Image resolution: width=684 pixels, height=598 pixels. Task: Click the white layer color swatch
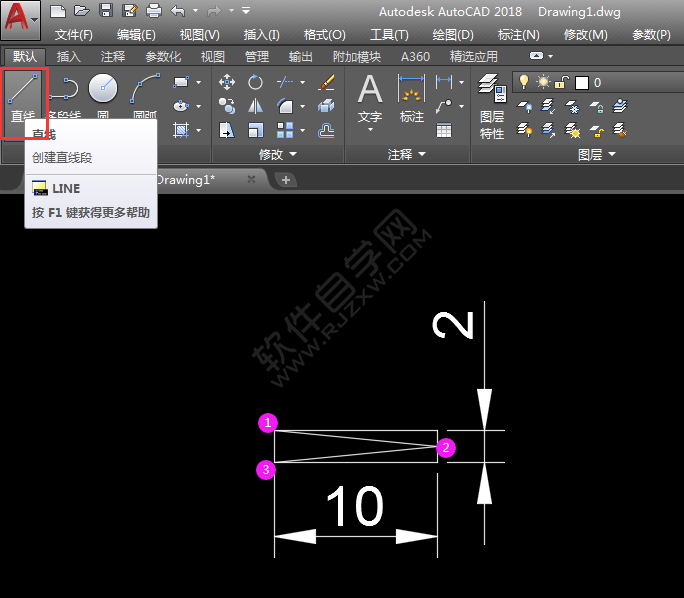click(x=581, y=82)
